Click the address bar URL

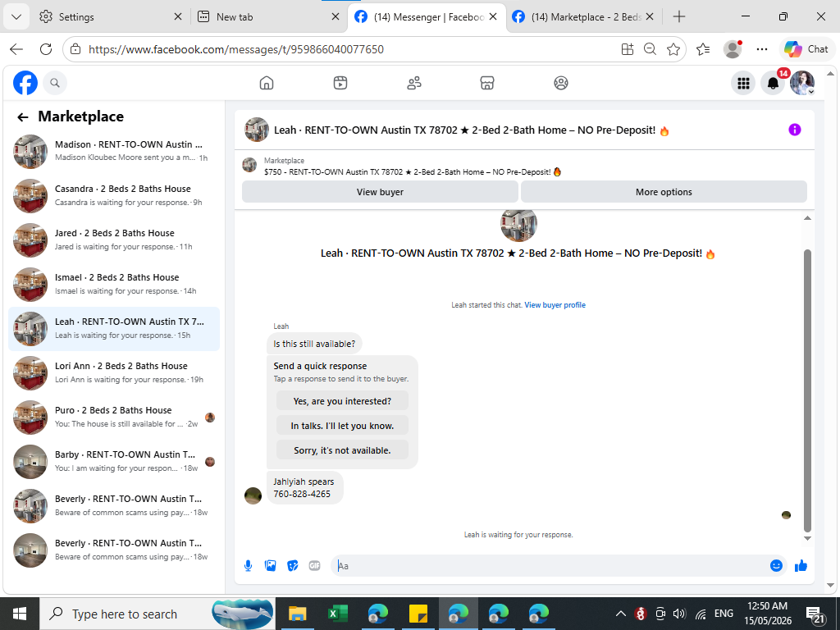(x=235, y=49)
